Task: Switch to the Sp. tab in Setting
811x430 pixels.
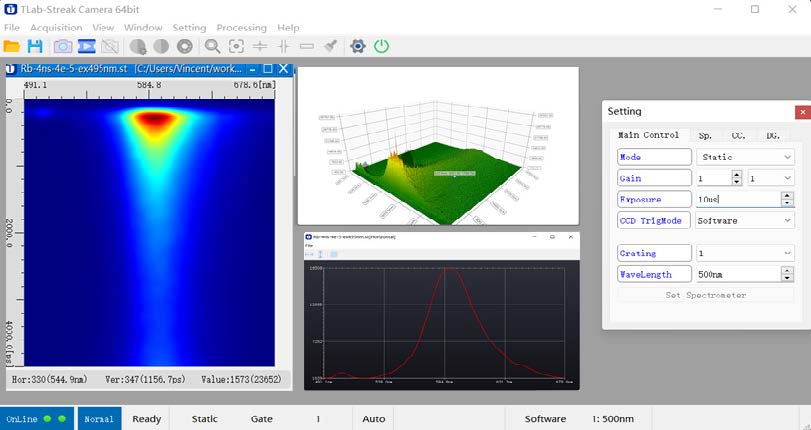Action: coord(705,135)
